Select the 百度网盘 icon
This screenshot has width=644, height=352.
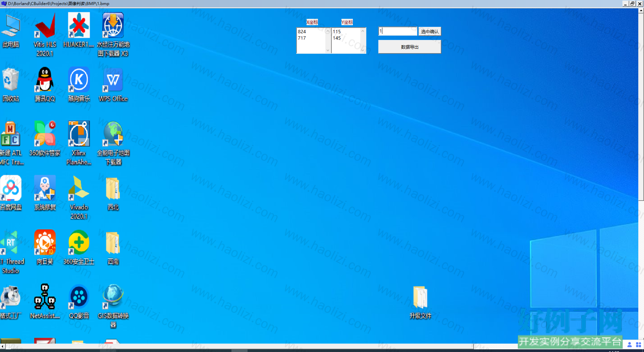click(11, 188)
